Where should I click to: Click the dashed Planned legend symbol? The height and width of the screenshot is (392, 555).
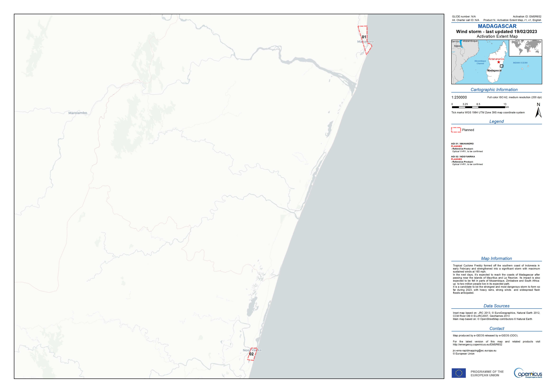coord(456,130)
